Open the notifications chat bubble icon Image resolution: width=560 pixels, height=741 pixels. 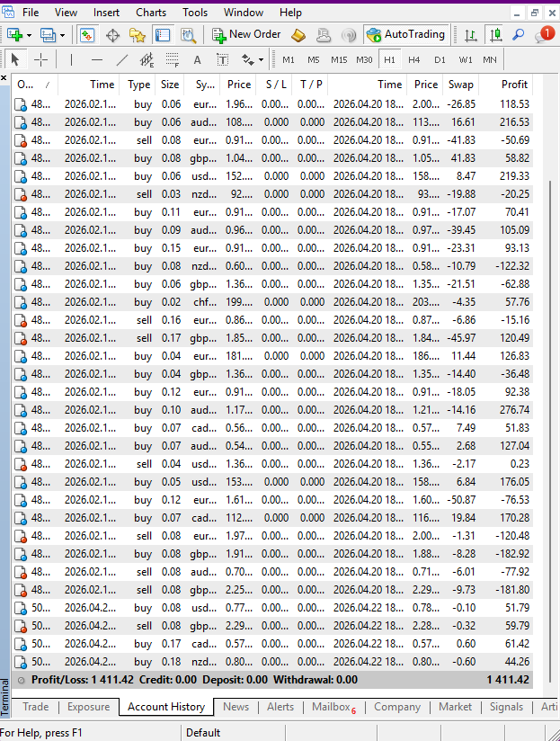click(x=543, y=35)
